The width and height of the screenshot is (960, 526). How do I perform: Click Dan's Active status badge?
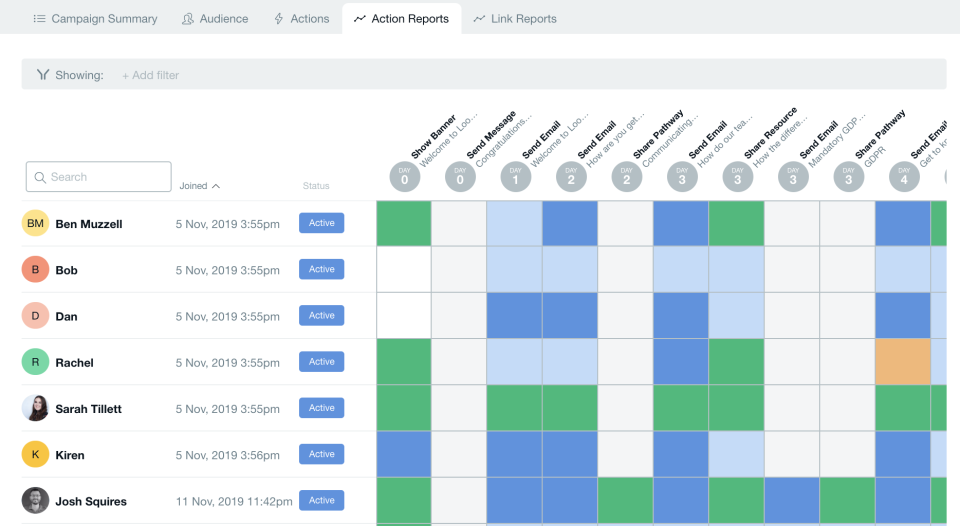[321, 316]
